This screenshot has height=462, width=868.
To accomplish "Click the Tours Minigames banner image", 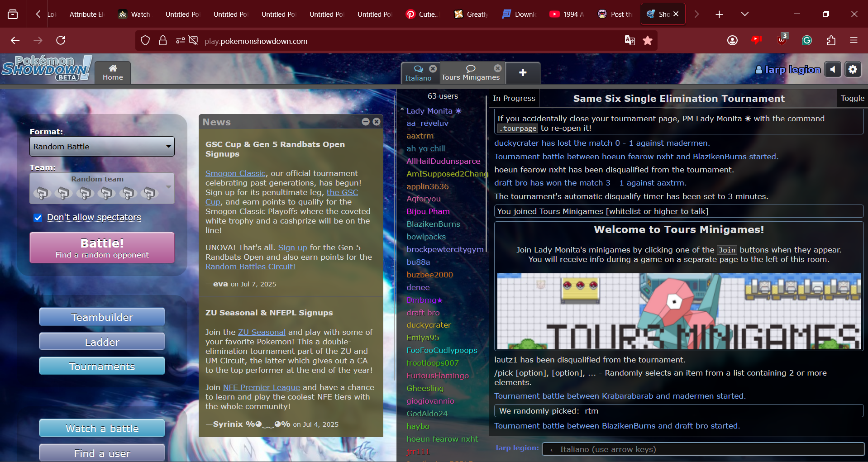I will (679, 311).
